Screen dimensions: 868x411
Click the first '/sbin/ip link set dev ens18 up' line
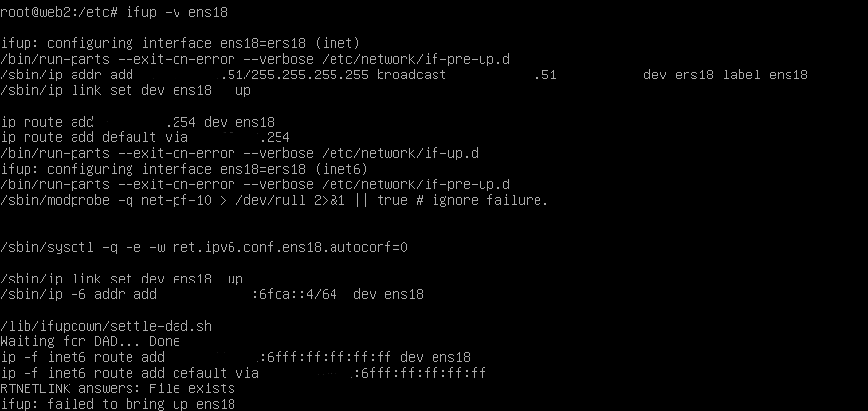[126, 90]
